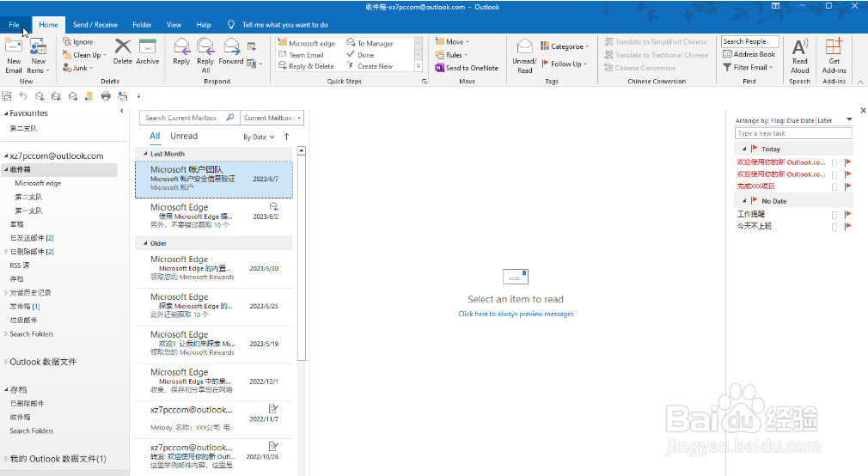Screen dimensions: 868x476
Task: Switch to Send / Receive tab
Action: [x=95, y=25]
